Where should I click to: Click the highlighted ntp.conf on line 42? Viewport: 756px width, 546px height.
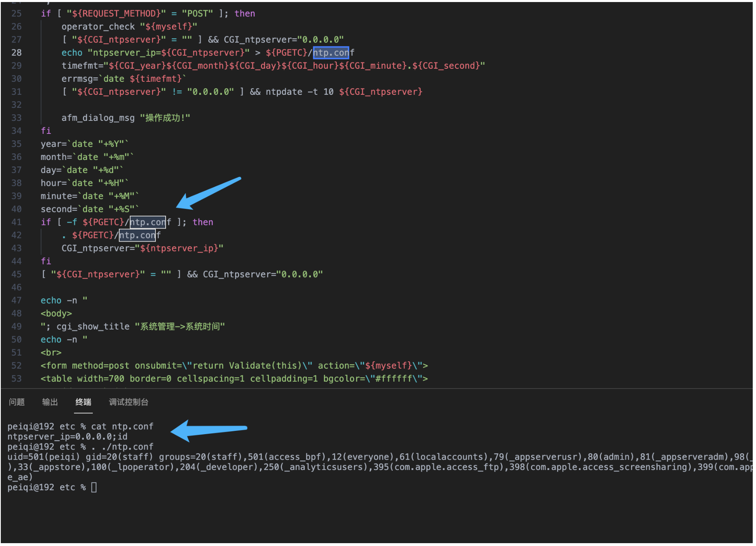click(137, 235)
